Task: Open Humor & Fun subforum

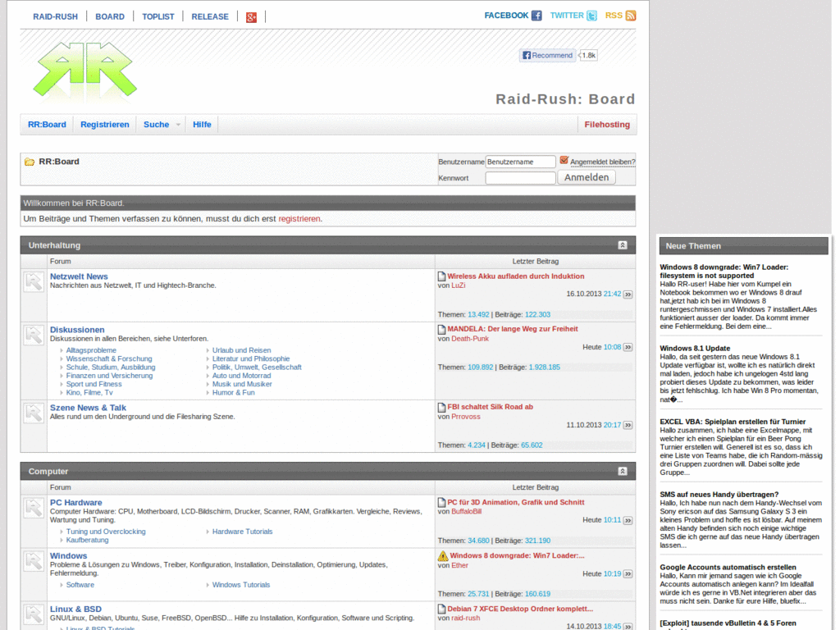Action: 234,393
